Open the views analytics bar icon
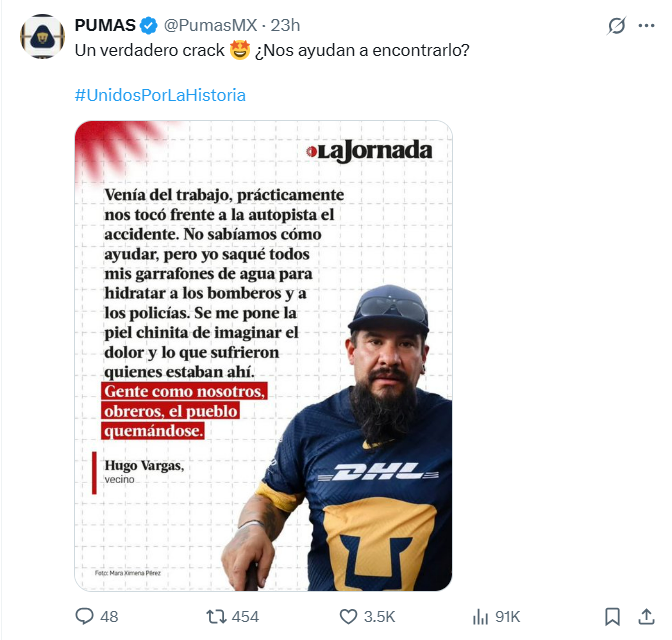 pos(479,616)
